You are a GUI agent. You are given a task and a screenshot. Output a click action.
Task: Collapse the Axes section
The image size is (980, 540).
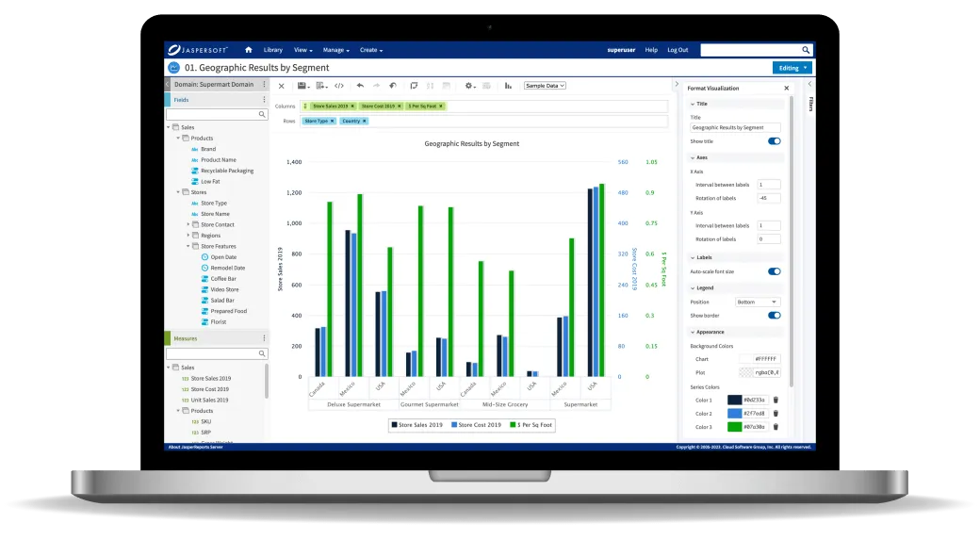coord(693,157)
